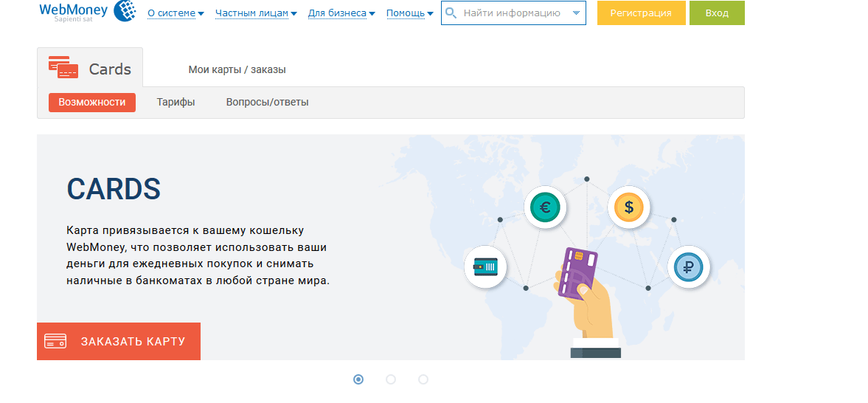Click the search magnifier icon
868x403 pixels.
451,13
